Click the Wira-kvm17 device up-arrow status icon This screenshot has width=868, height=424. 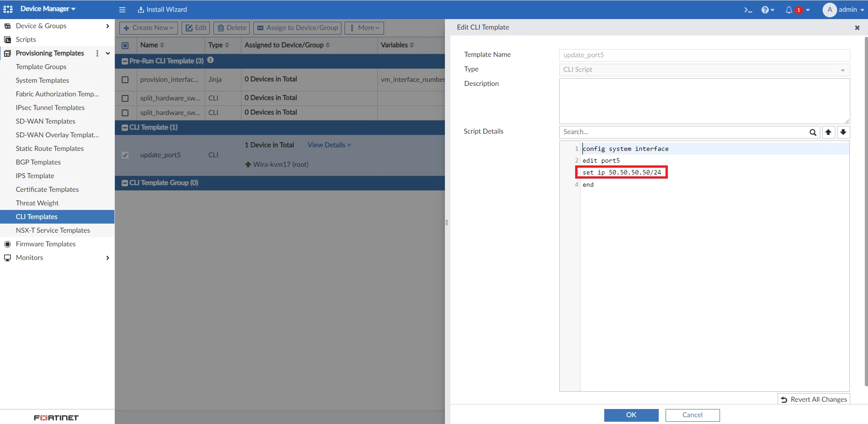[x=248, y=165]
